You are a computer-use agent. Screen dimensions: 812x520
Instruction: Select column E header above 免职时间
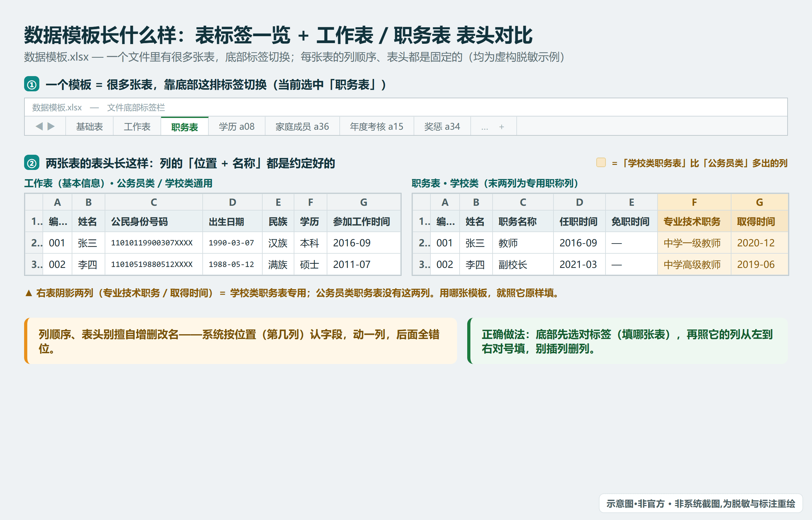tap(631, 202)
